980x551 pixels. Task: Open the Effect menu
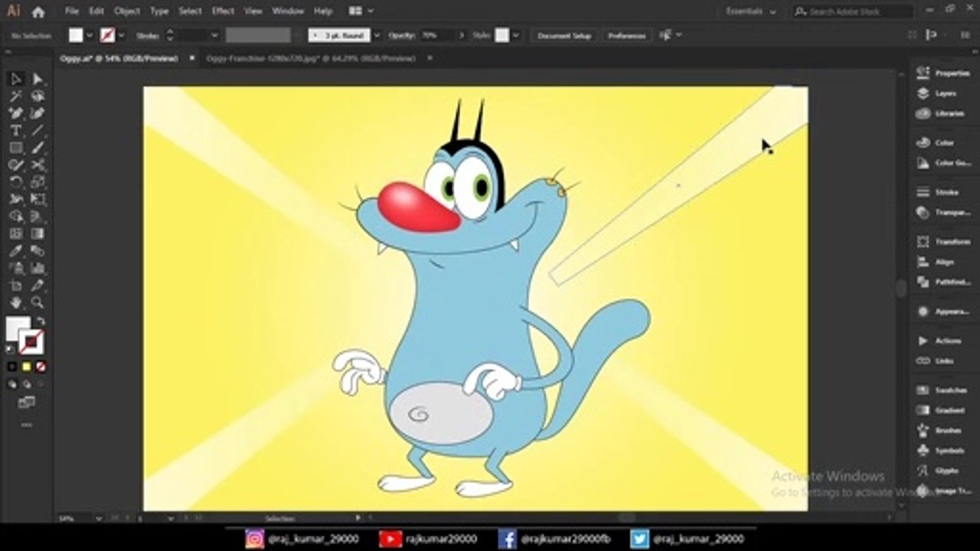click(x=223, y=11)
